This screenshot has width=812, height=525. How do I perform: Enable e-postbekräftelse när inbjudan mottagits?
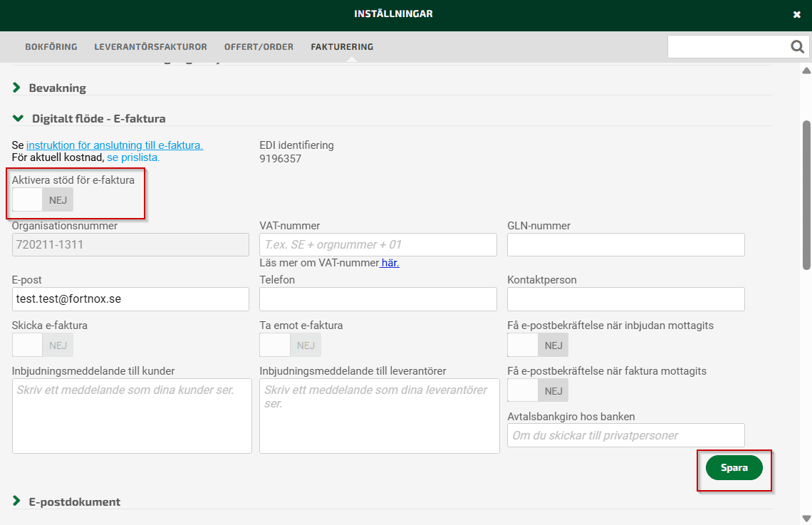[x=537, y=345]
